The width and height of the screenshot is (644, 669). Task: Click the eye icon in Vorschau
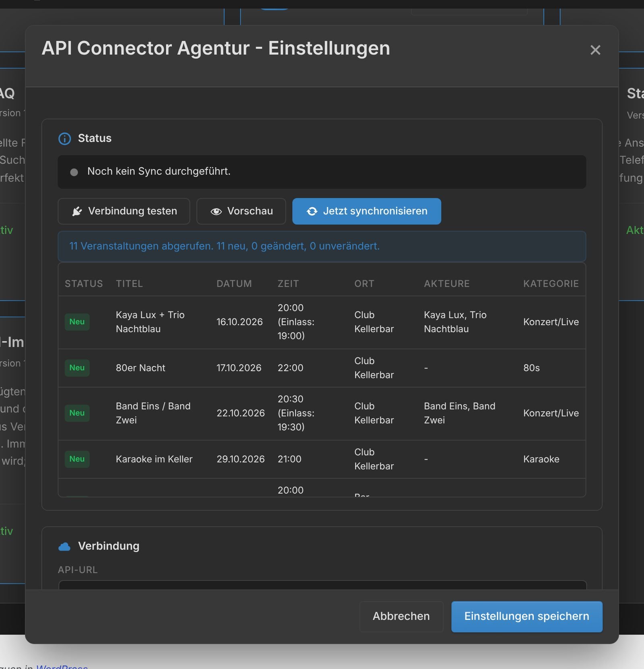(x=216, y=211)
